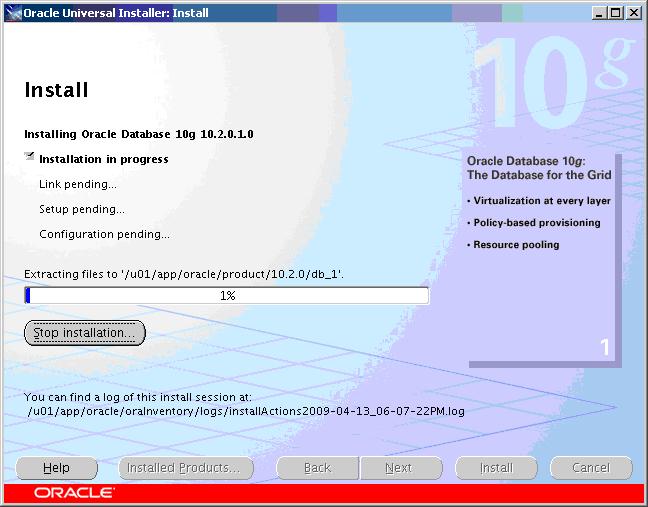This screenshot has height=507, width=648.
Task: Click the Next button
Action: [401, 468]
